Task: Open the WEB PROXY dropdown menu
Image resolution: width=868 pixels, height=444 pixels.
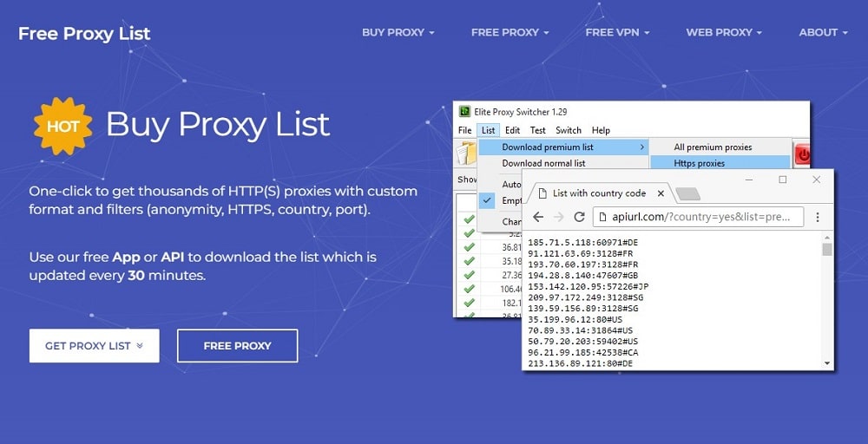Action: (x=724, y=32)
